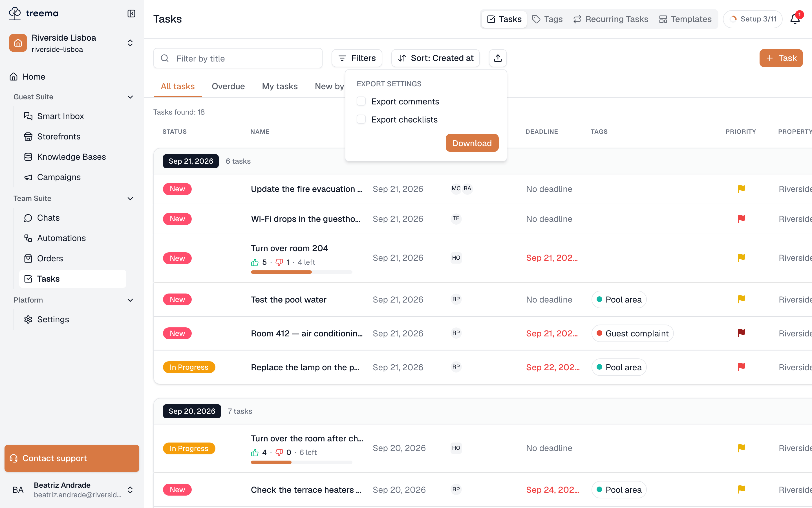Open the Tags tab
The width and height of the screenshot is (812, 508).
click(x=547, y=19)
